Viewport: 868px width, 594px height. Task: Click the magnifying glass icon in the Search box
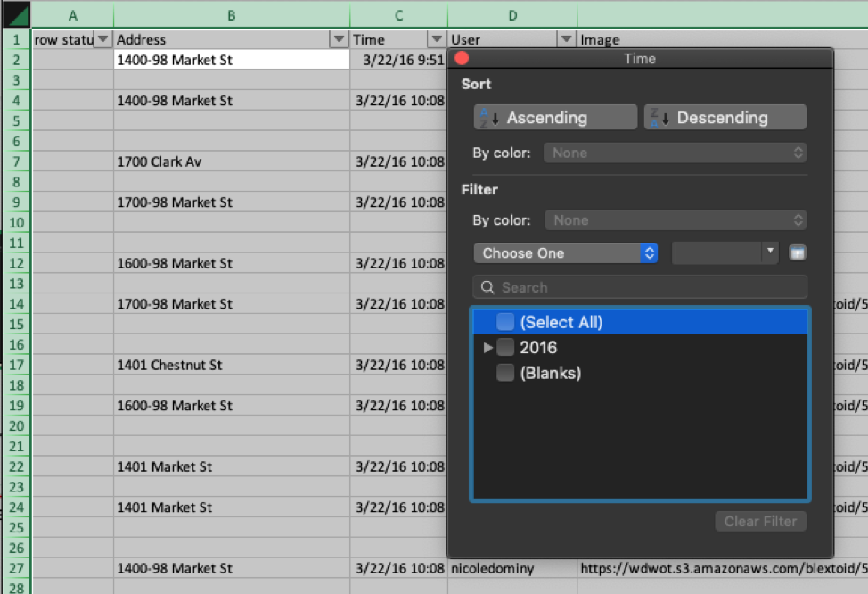pyautogui.click(x=487, y=287)
